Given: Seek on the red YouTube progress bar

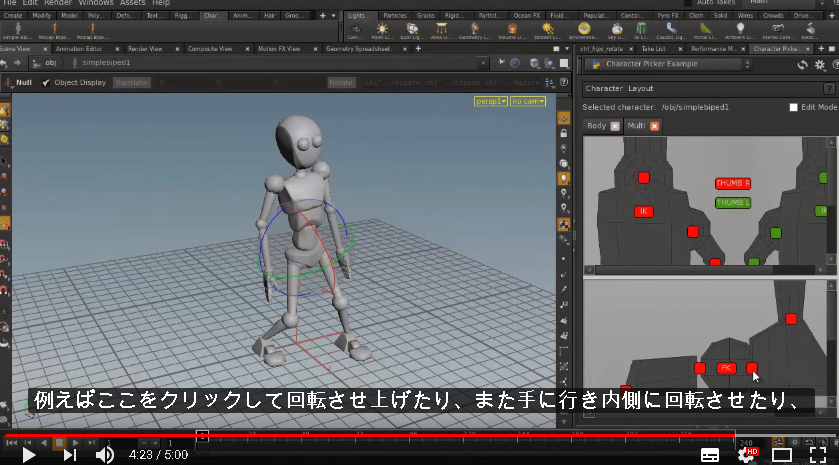Looking at the screenshot, I should (370, 436).
